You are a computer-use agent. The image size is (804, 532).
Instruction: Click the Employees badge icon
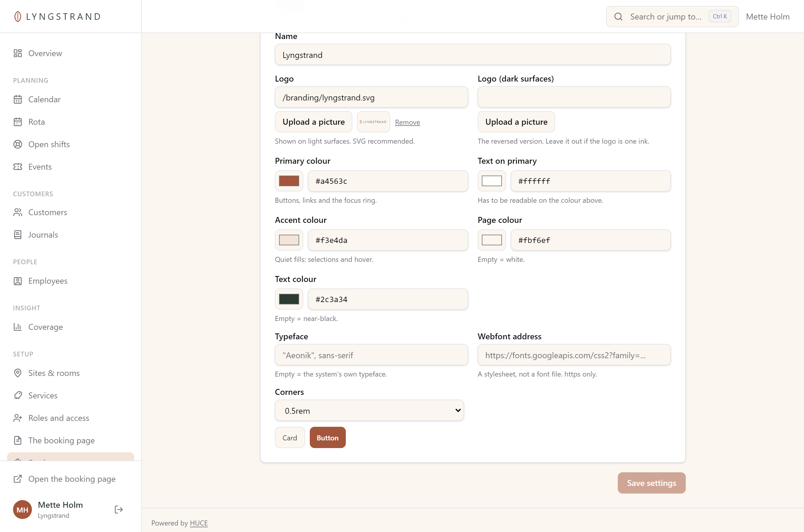tap(18, 281)
